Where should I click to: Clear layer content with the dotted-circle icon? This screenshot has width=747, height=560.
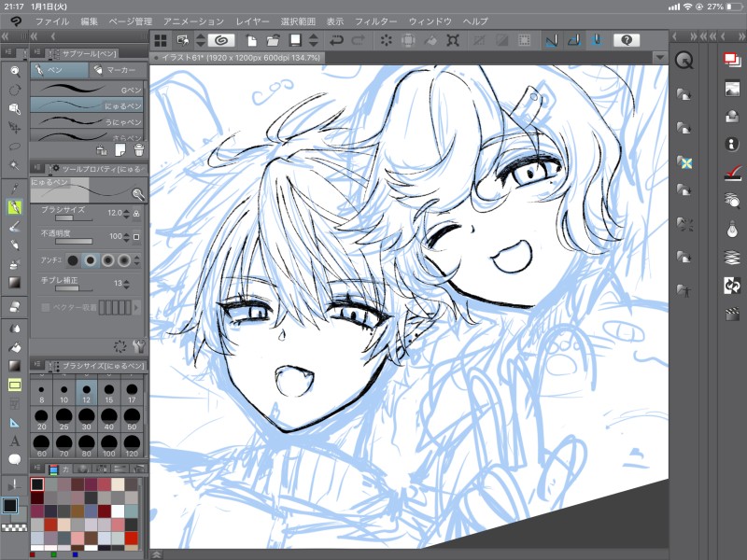pos(386,40)
